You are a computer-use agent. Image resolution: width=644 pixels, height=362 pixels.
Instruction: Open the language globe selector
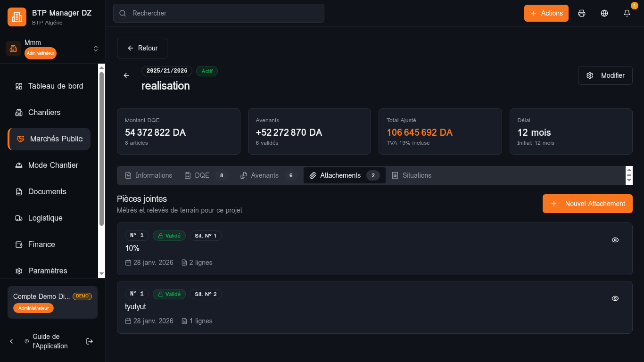(x=604, y=13)
